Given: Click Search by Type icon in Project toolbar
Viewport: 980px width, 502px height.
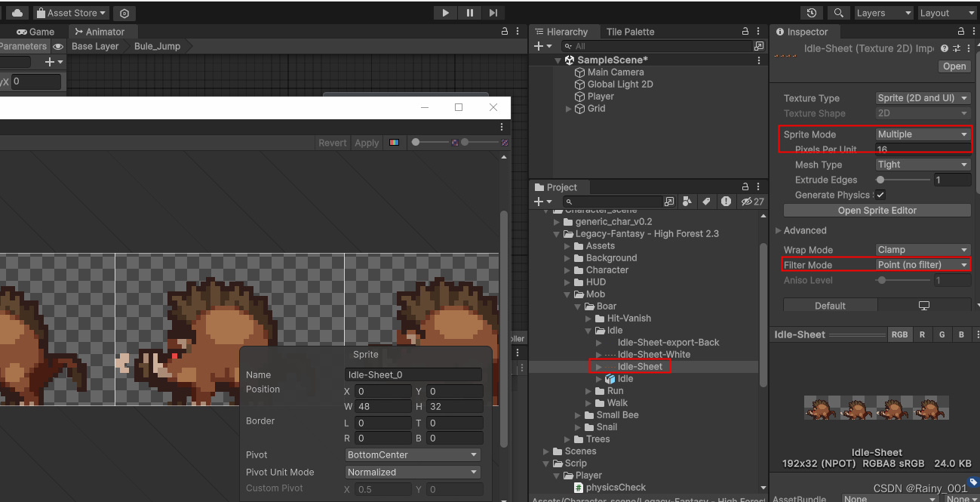Looking at the screenshot, I should (687, 202).
